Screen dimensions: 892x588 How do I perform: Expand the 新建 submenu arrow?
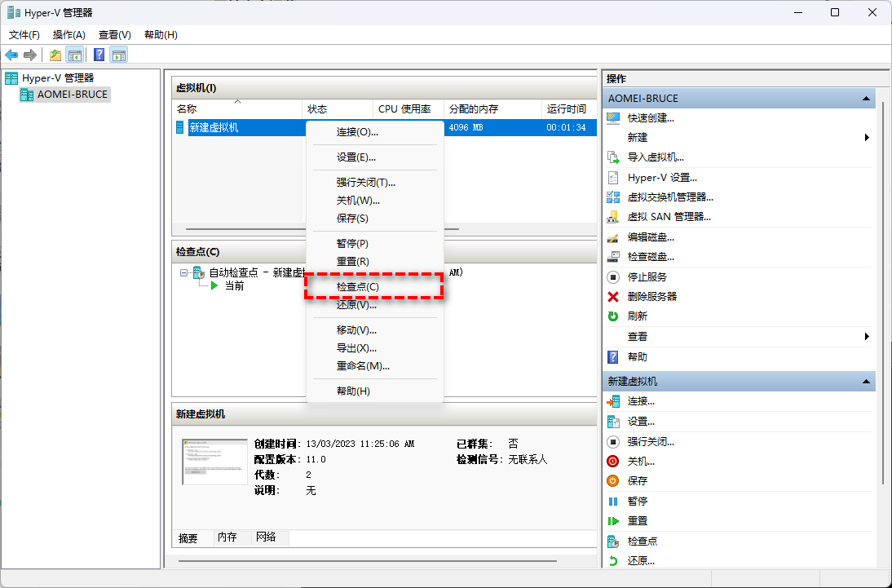pos(866,138)
